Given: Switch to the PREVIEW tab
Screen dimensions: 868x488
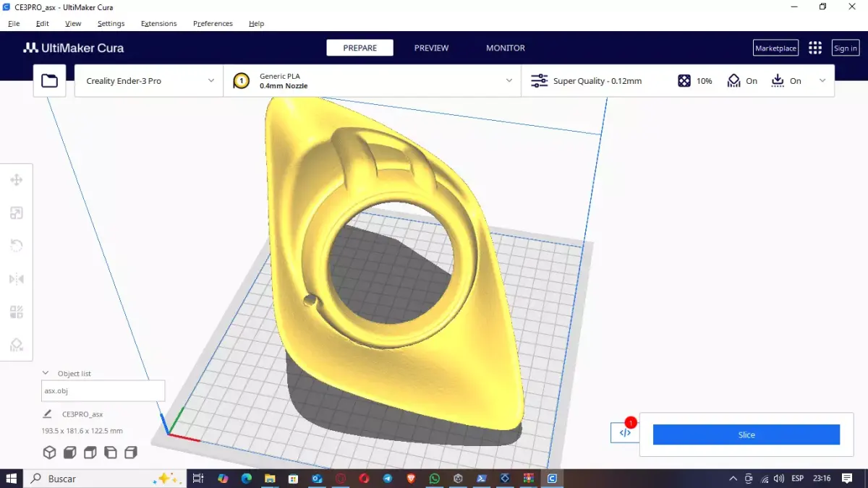Looking at the screenshot, I should click(x=431, y=48).
